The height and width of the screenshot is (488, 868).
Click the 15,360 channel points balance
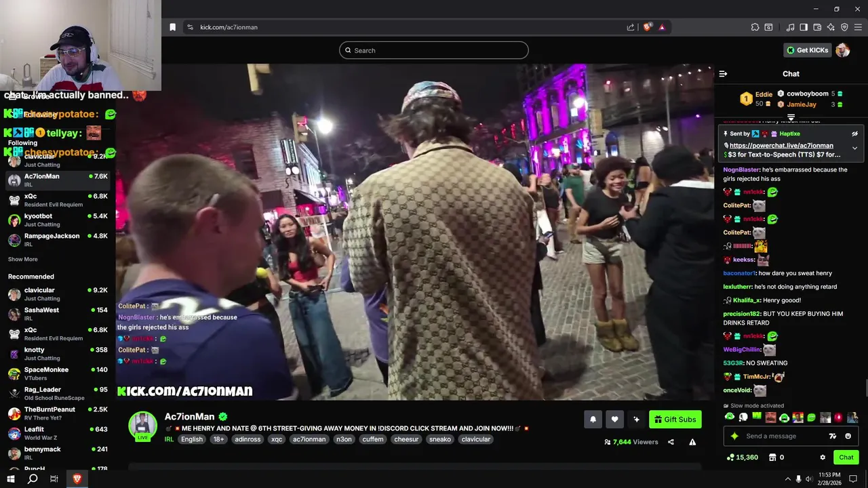click(x=742, y=457)
